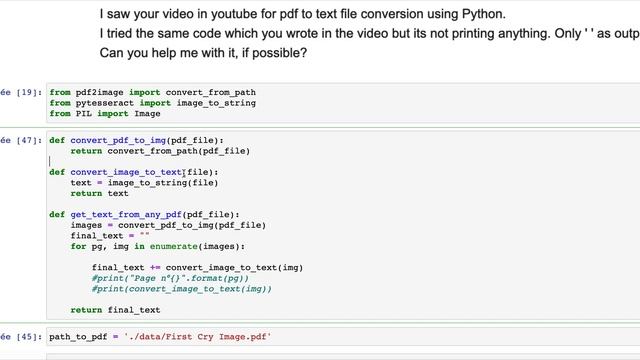Click the commented '#print("Page n°{}".format(pg))' line
Image resolution: width=640 pixels, height=360 pixels.
click(170, 278)
